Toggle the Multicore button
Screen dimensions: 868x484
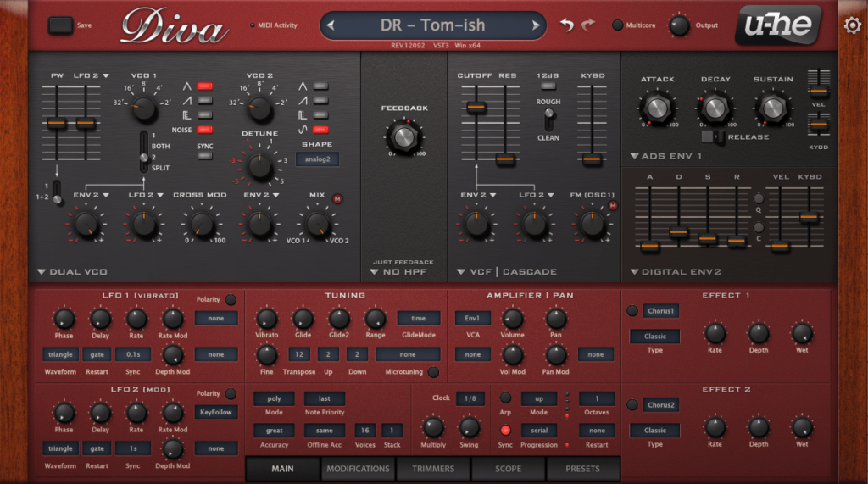618,25
